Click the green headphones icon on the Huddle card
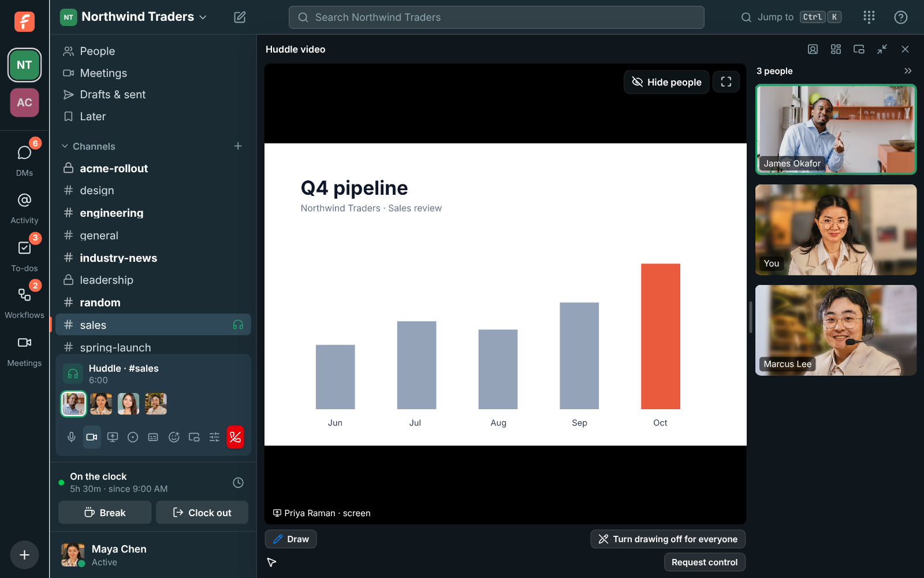This screenshot has width=924, height=578. [x=73, y=374]
